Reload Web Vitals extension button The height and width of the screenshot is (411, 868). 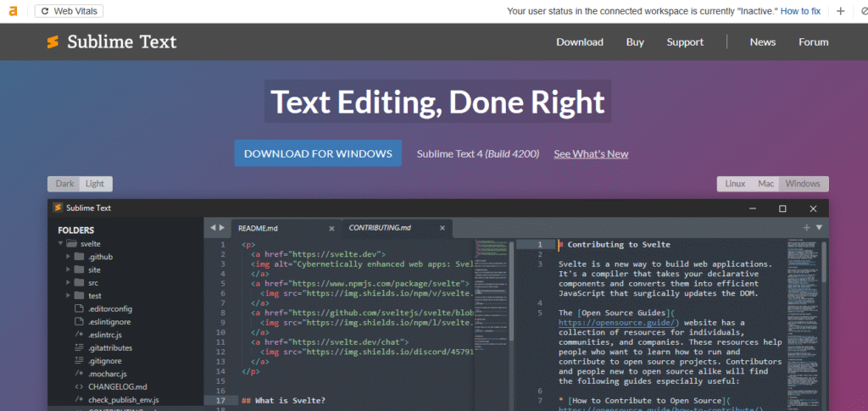[x=69, y=11]
